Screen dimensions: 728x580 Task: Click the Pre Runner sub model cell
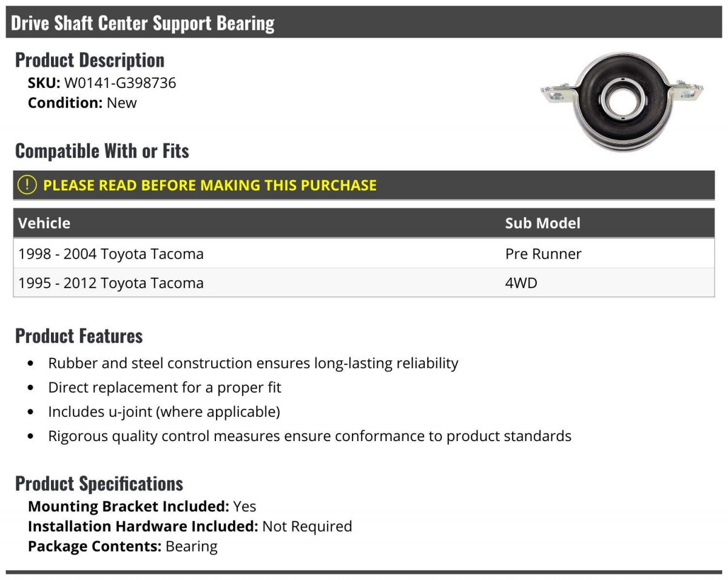(x=543, y=254)
